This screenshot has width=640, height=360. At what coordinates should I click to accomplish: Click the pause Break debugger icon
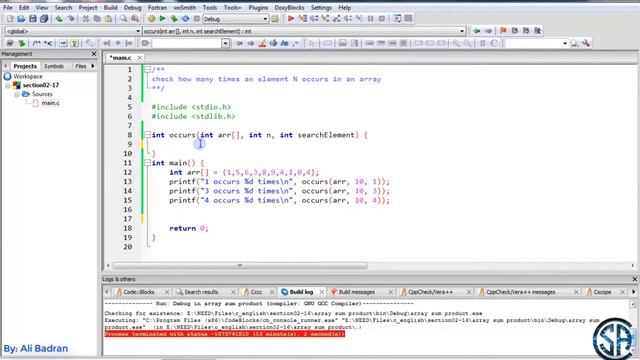[371, 19]
